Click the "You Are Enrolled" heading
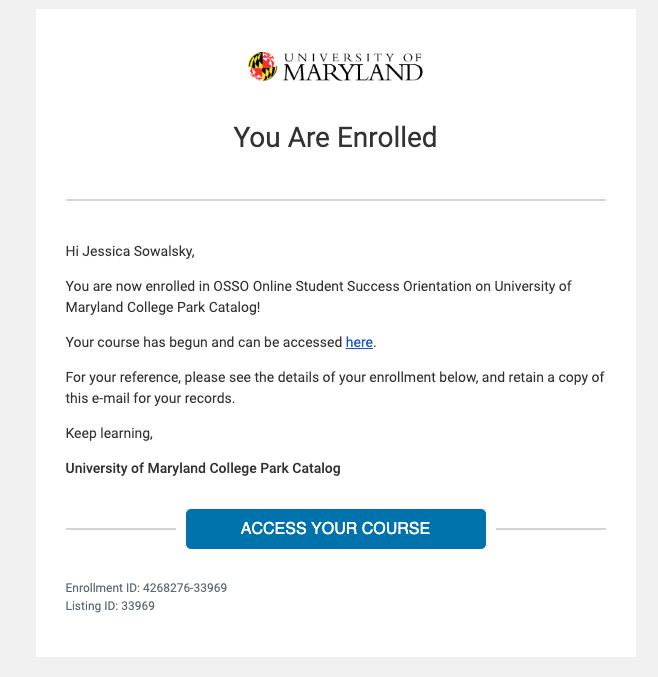Screen dimensions: 658x677 (335, 137)
